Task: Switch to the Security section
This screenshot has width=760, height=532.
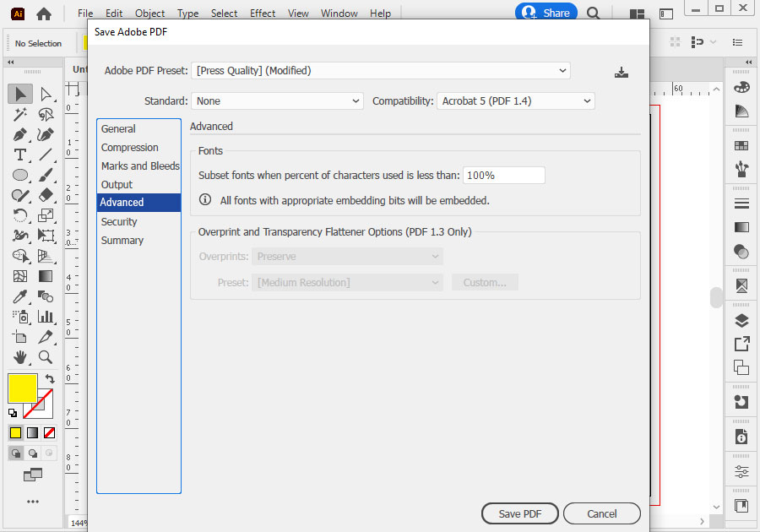Action: 119,221
